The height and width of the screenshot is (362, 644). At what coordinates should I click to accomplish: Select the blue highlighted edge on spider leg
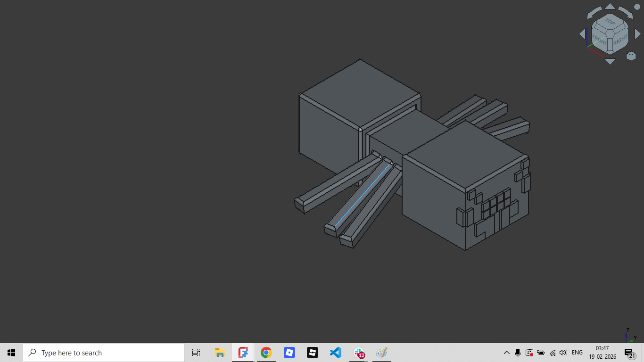pos(363,194)
